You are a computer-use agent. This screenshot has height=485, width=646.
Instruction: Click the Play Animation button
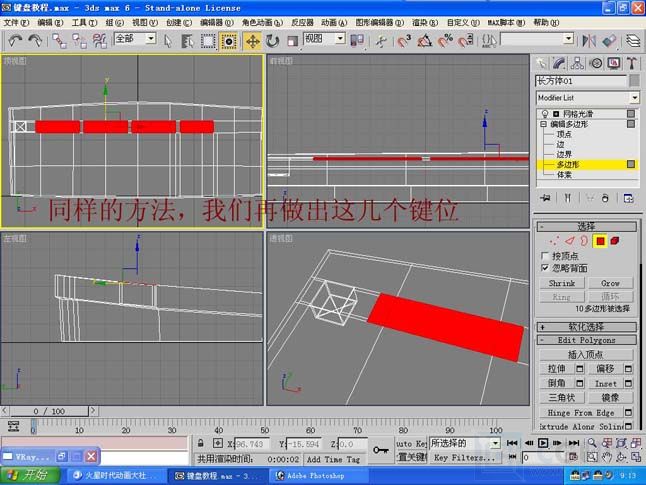(x=543, y=443)
